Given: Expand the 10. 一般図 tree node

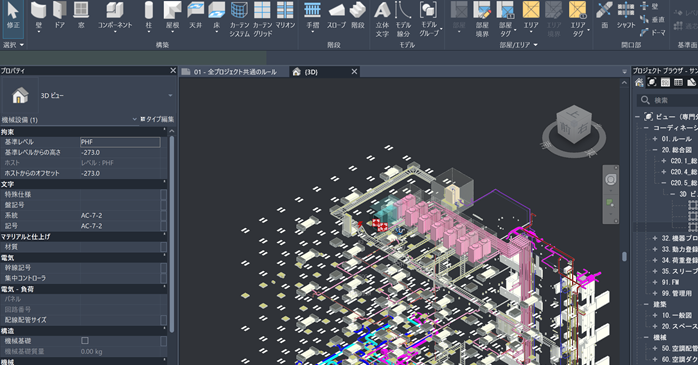Looking at the screenshot, I should coord(655,315).
